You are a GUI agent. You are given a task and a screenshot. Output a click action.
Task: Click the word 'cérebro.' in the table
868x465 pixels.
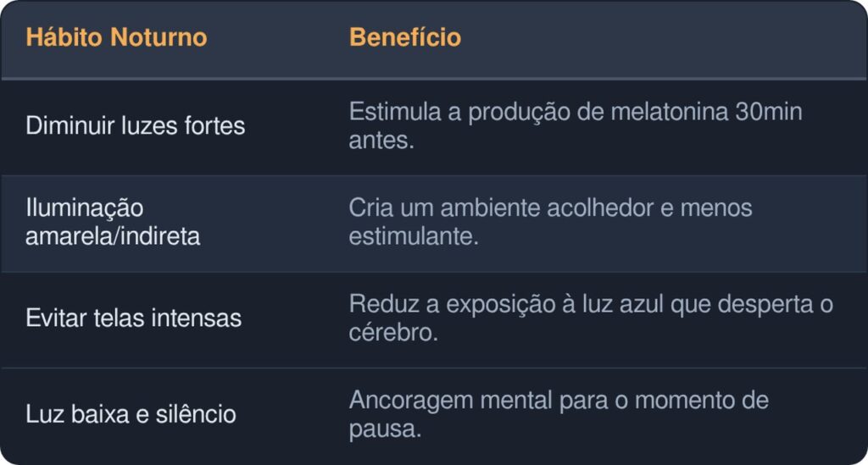pos(393,333)
